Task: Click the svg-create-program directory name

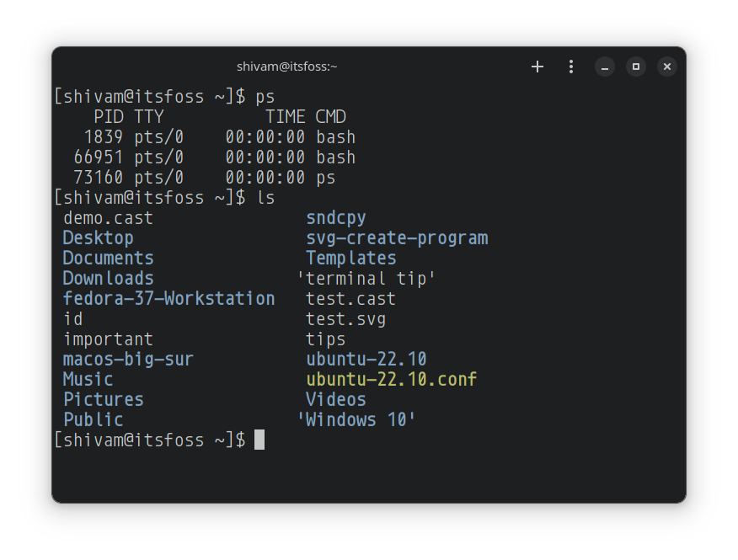Action: click(x=397, y=238)
